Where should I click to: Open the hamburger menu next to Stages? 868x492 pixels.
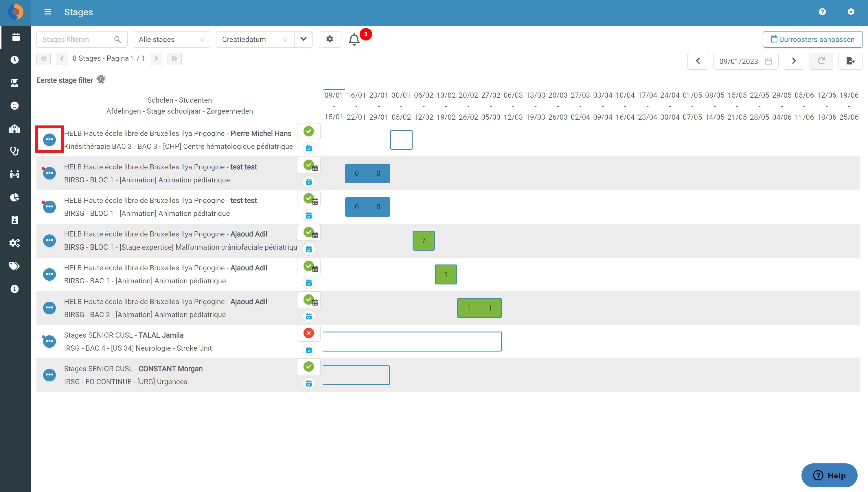click(x=48, y=12)
